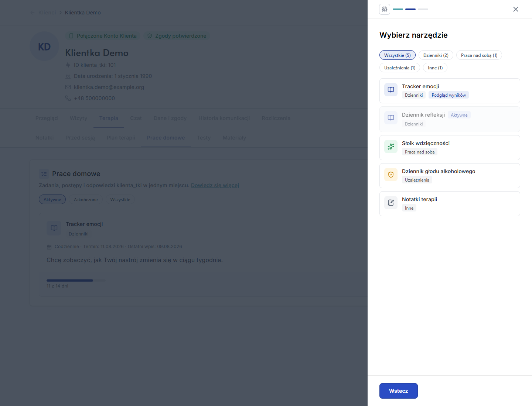The width and height of the screenshot is (532, 406).
Task: Click the envelope icon beside client email
Action: [68, 87]
